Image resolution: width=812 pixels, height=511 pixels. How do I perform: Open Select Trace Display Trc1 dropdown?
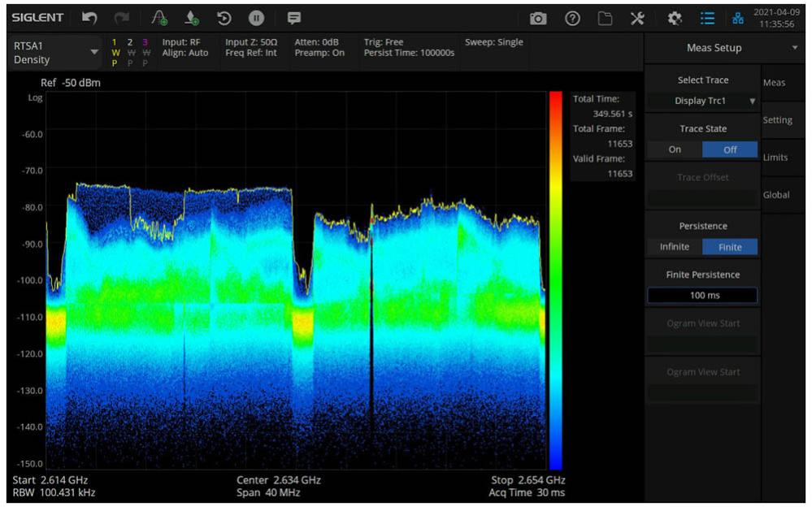click(702, 102)
